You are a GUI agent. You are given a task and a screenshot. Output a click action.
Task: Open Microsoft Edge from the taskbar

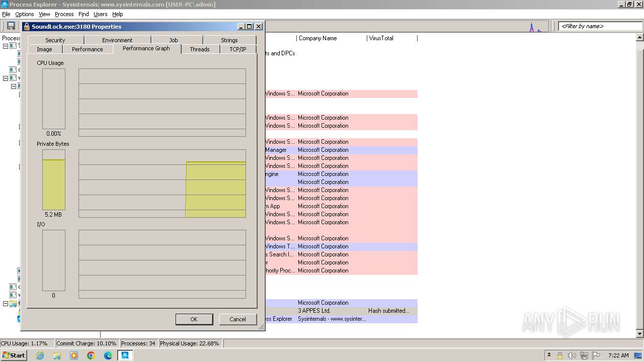tap(108, 355)
